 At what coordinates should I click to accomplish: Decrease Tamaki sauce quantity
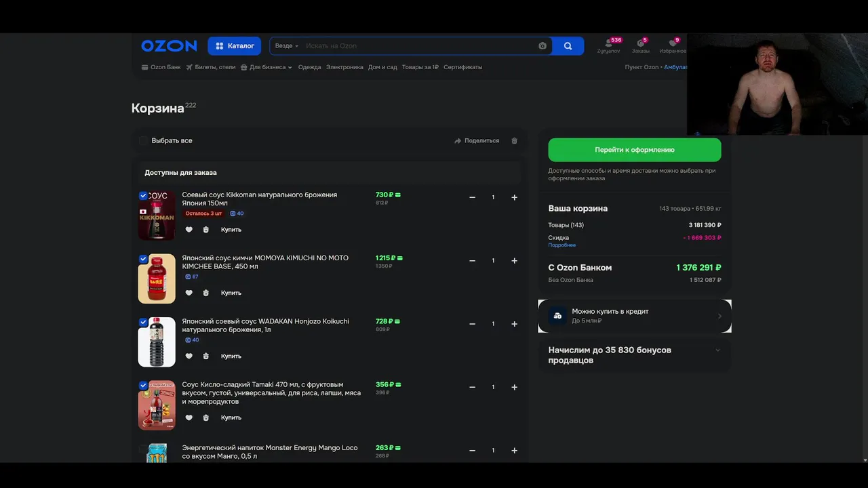click(473, 387)
